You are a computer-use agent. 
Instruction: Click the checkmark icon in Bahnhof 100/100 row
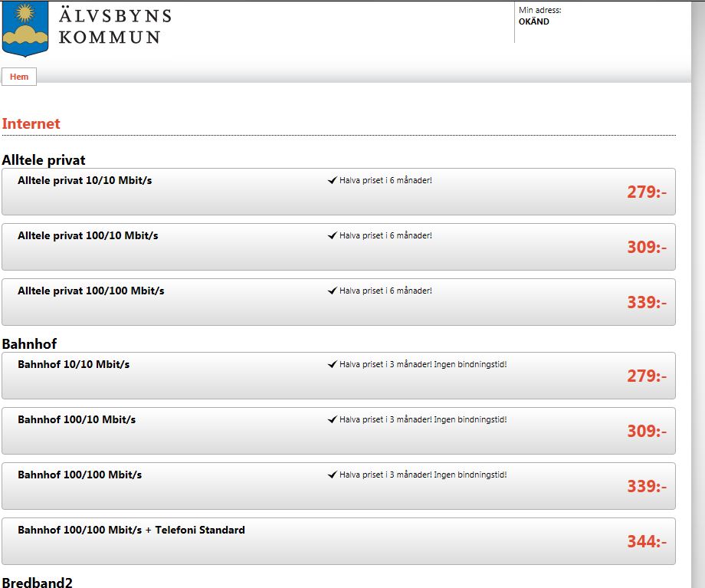tap(333, 475)
